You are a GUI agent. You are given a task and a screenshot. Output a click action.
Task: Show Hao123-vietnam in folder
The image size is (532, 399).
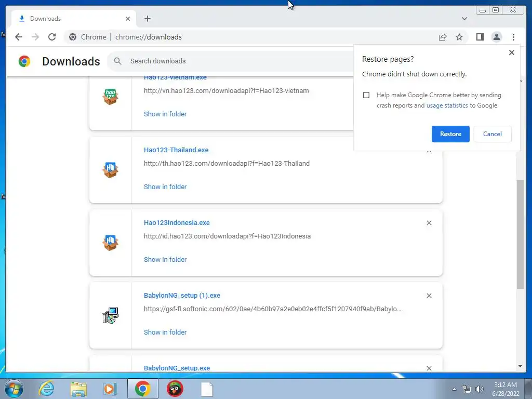[165, 114]
